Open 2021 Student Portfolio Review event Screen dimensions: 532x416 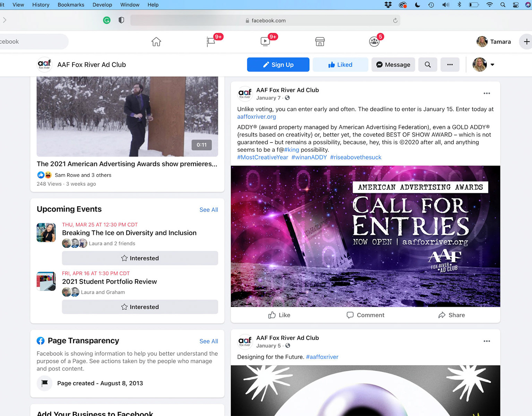point(110,281)
